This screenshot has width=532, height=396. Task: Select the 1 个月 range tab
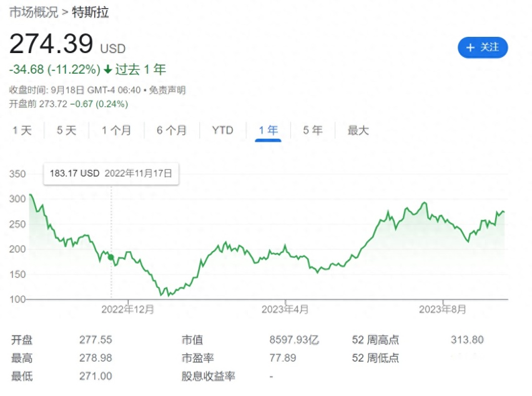[x=116, y=131]
